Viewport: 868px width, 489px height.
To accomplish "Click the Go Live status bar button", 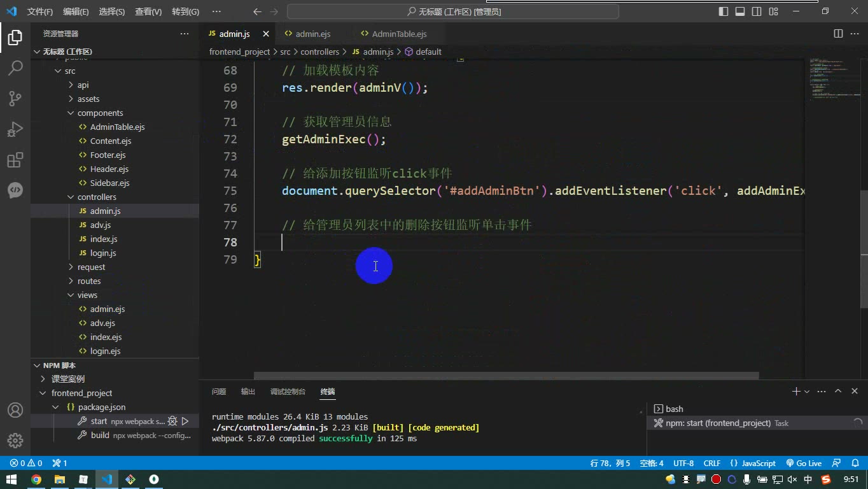I will coord(804,463).
